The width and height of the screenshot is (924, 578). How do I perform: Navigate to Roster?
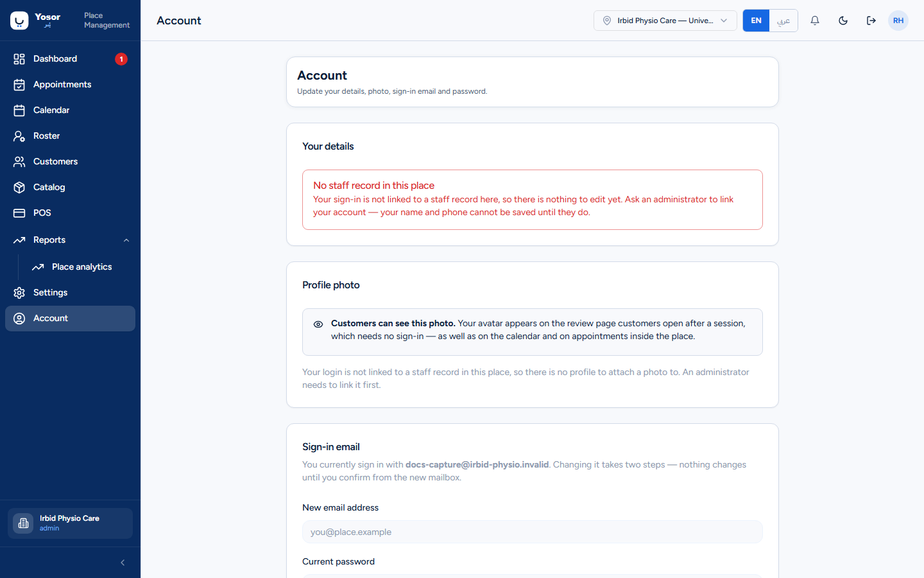pyautogui.click(x=70, y=136)
